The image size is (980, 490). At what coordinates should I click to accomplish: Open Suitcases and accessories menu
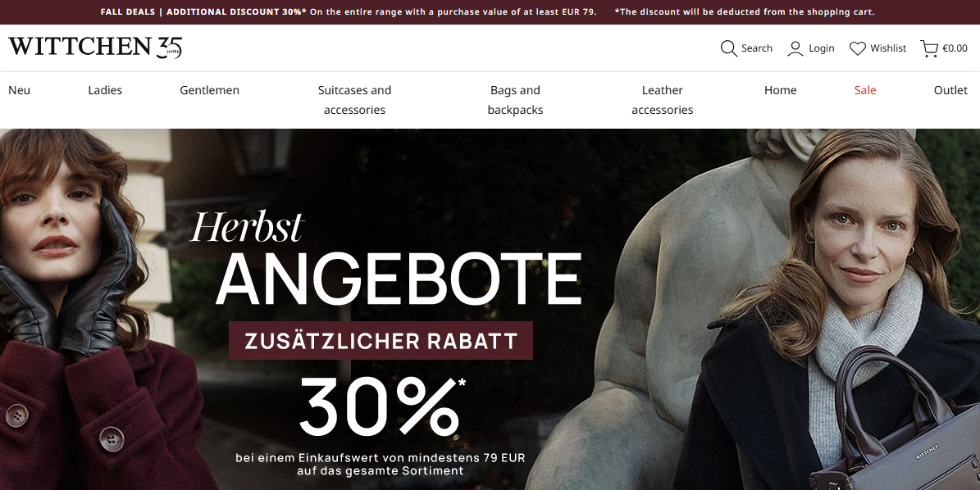click(354, 100)
